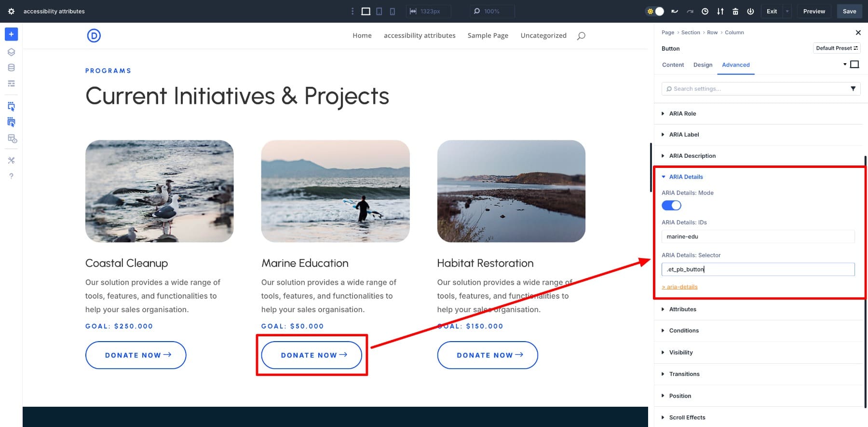Viewport: 868px width, 427px height.
Task: Open portability import/export arrows icon
Action: pyautogui.click(x=720, y=11)
